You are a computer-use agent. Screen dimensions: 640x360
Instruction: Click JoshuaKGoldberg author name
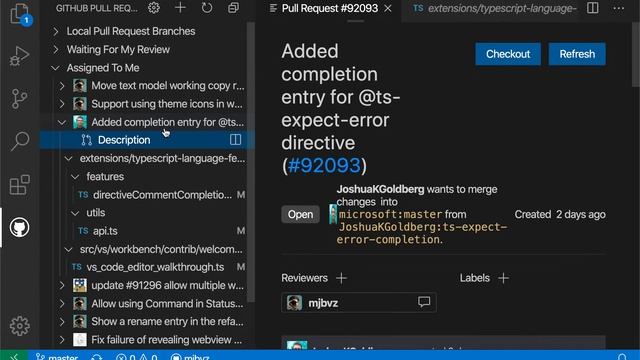380,189
